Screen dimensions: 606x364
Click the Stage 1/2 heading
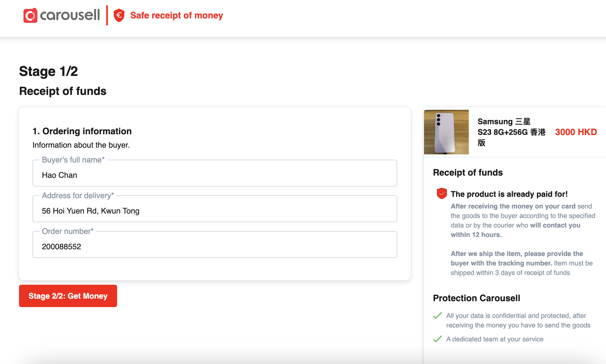[48, 71]
